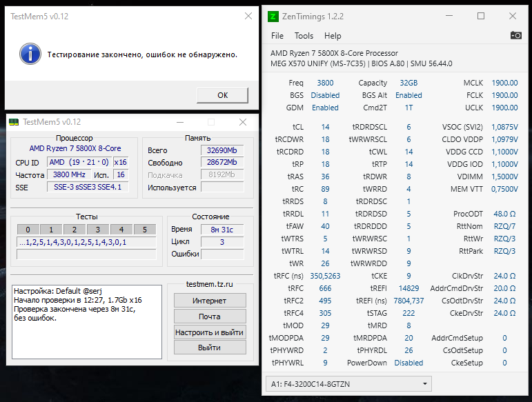Click the Freq value 3800
The width and height of the screenshot is (532, 402).
tap(326, 83)
